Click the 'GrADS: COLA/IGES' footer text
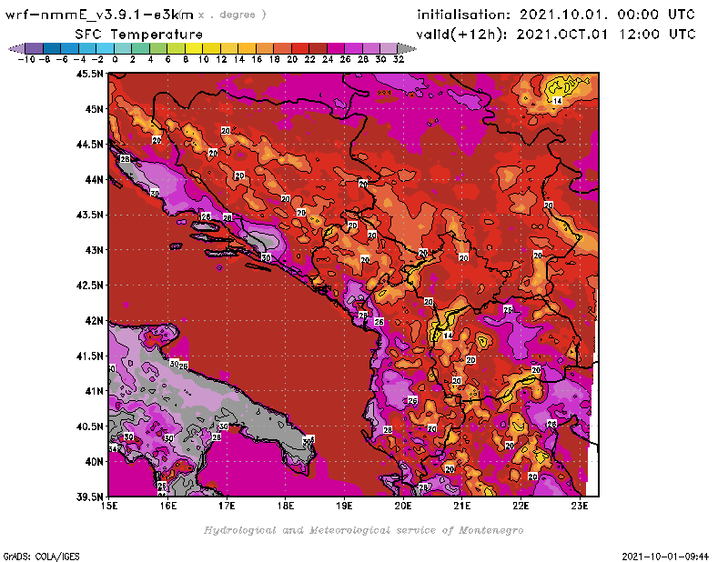This screenshot has width=728, height=562. coord(42,557)
